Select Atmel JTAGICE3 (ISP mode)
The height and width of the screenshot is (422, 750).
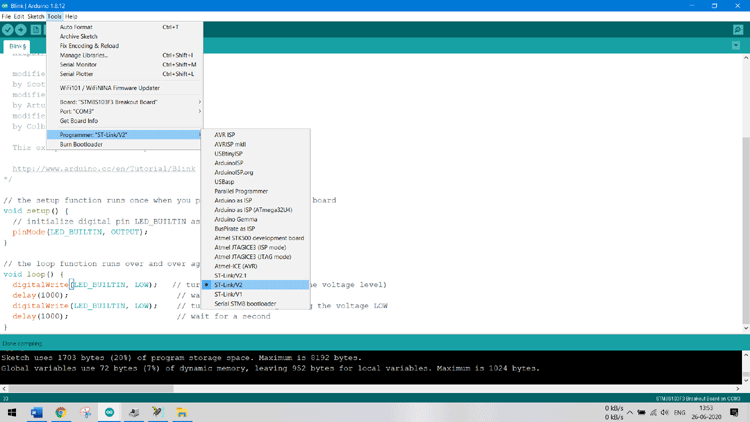[255, 247]
